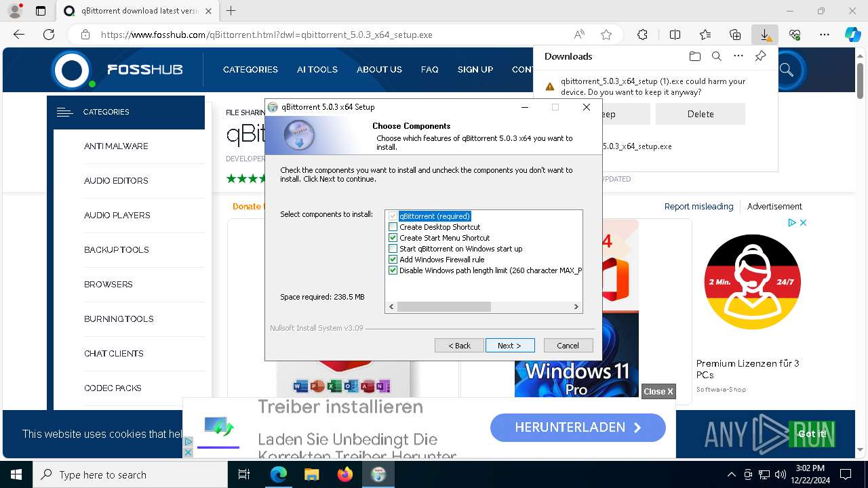Open AI TOOLS in FossHub navigation
The height and width of the screenshot is (488, 868).
tap(317, 69)
